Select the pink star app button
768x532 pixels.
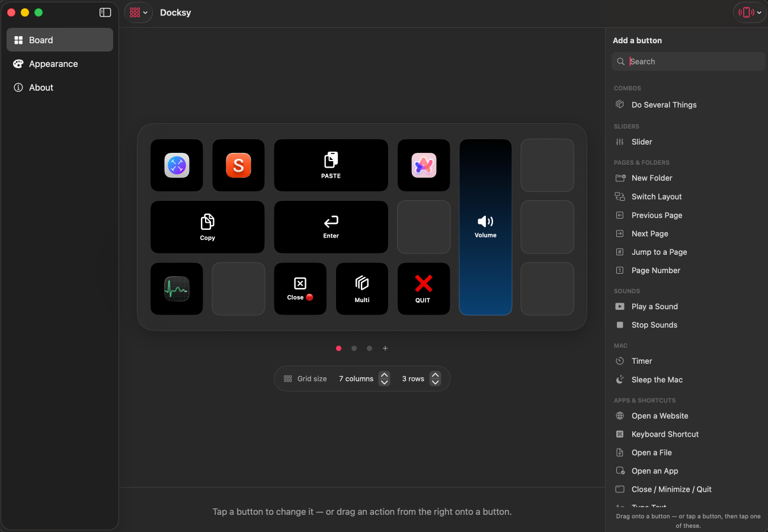pyautogui.click(x=424, y=165)
